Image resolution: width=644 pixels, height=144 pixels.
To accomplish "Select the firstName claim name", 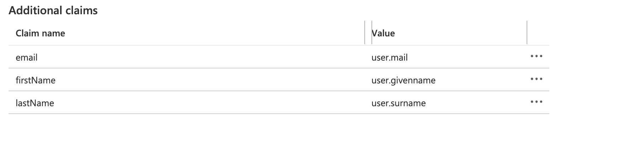I will [36, 80].
